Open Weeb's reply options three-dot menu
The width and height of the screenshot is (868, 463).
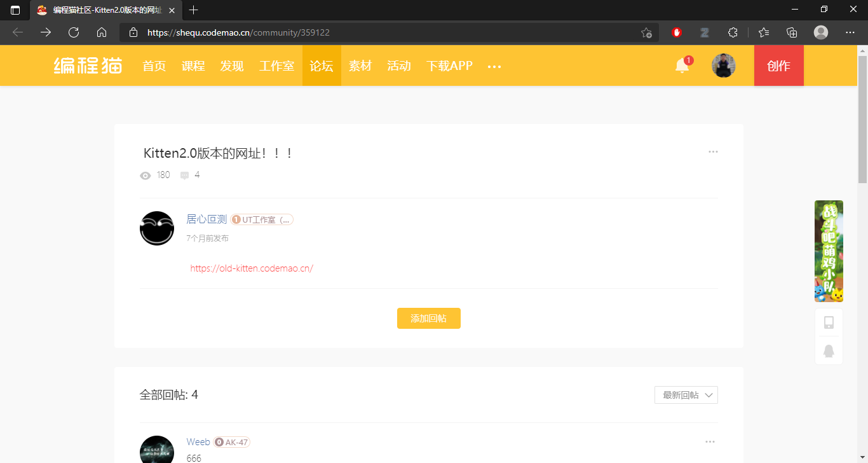[710, 442]
